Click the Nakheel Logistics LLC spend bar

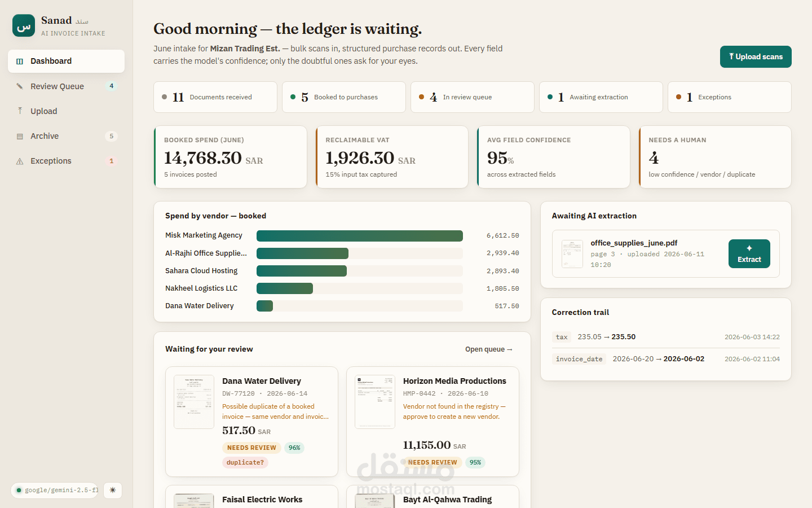coord(285,288)
